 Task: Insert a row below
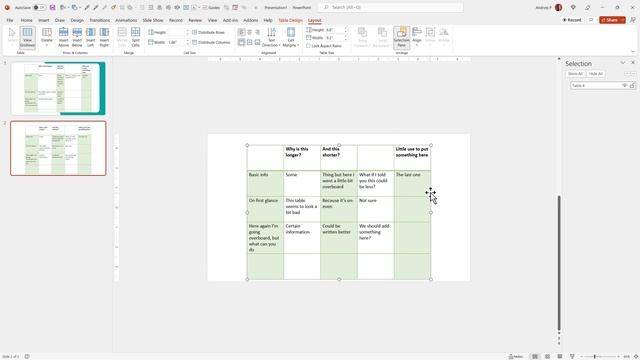(77, 37)
